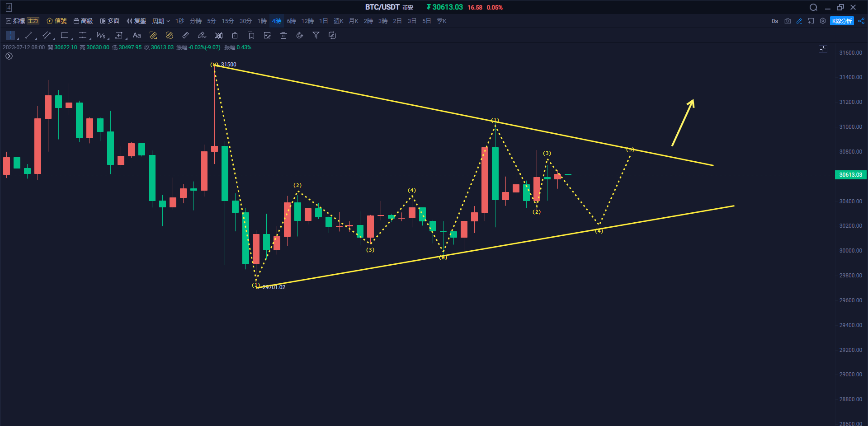Select the active 4時 timeframe
Viewport: 868px width, 426px height.
coord(277,21)
